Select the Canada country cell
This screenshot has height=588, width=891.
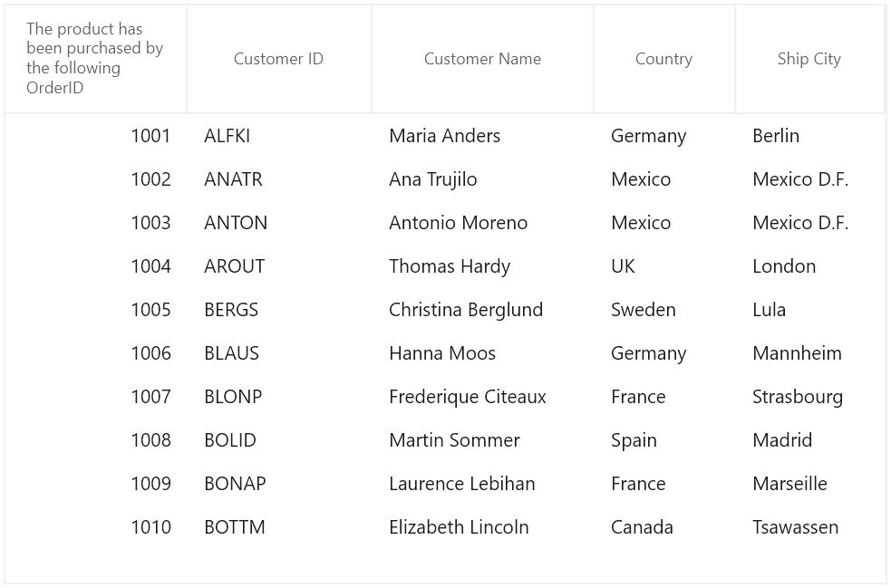[x=664, y=527]
